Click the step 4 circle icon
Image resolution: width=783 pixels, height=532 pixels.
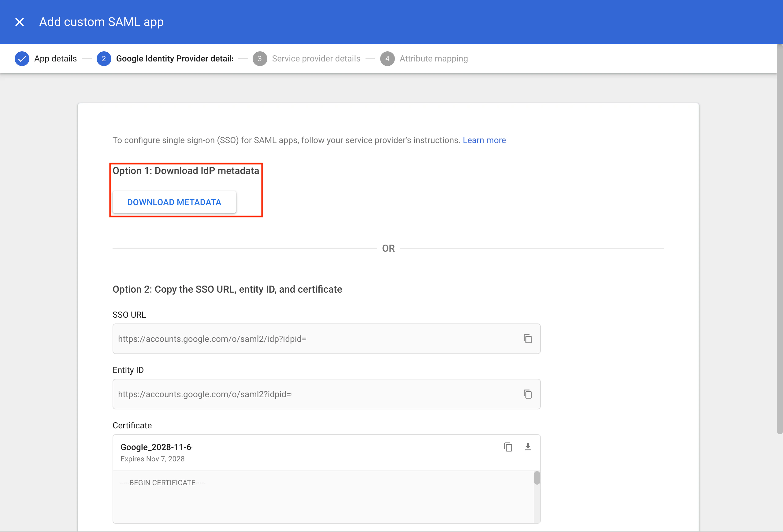coord(388,59)
